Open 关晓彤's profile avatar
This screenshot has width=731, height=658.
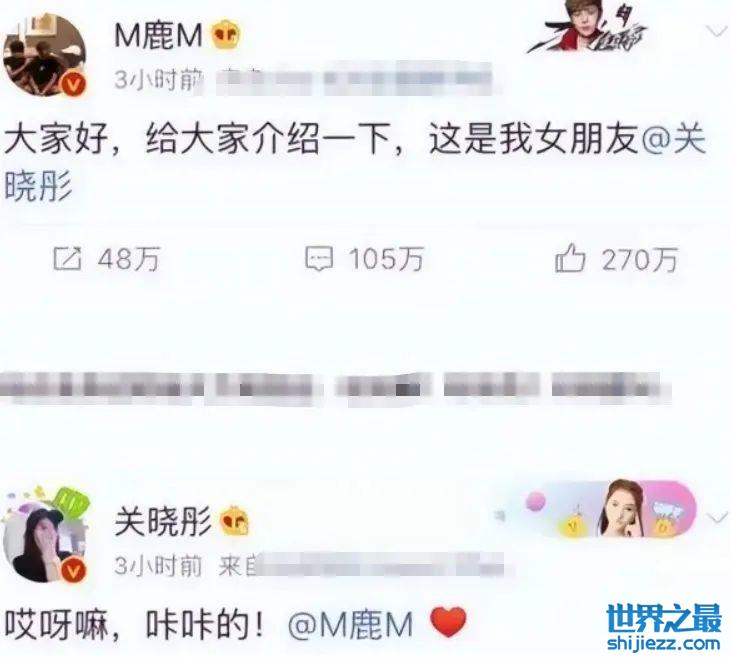tap(45, 540)
